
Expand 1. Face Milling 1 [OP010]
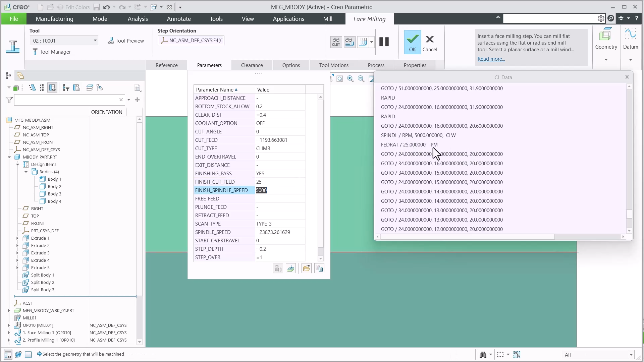coord(9,333)
